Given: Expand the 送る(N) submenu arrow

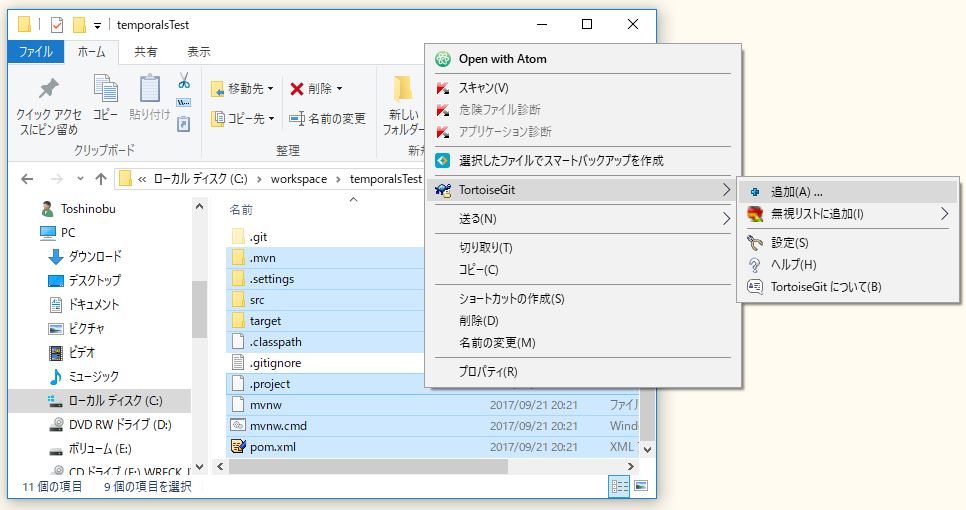Looking at the screenshot, I should (726, 219).
